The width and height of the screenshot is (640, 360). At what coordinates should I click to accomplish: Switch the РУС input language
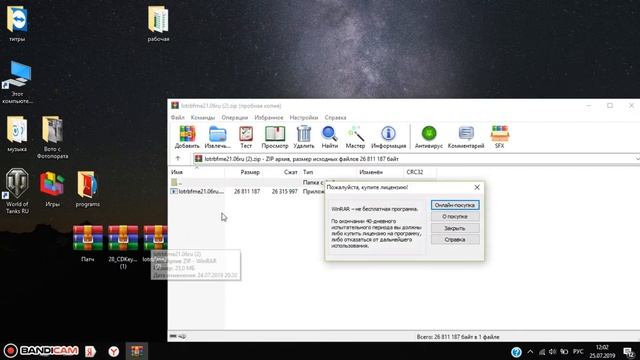pos(578,351)
